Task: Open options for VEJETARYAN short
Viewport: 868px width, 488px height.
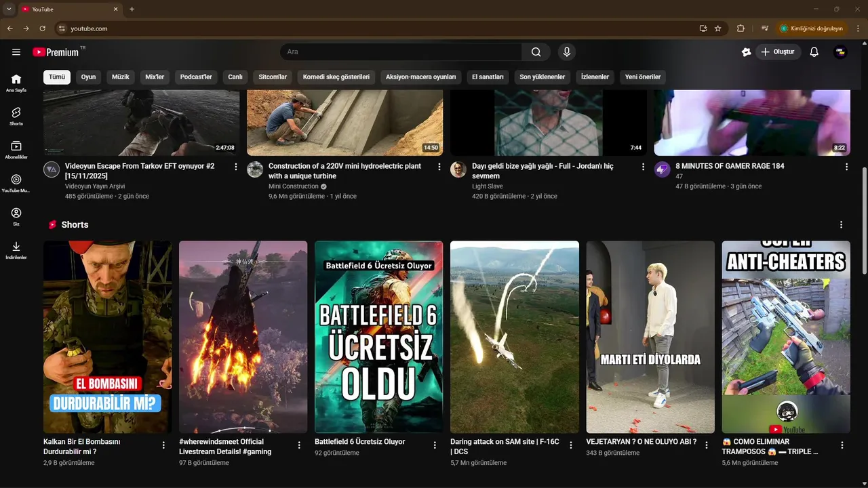Action: pos(706,445)
